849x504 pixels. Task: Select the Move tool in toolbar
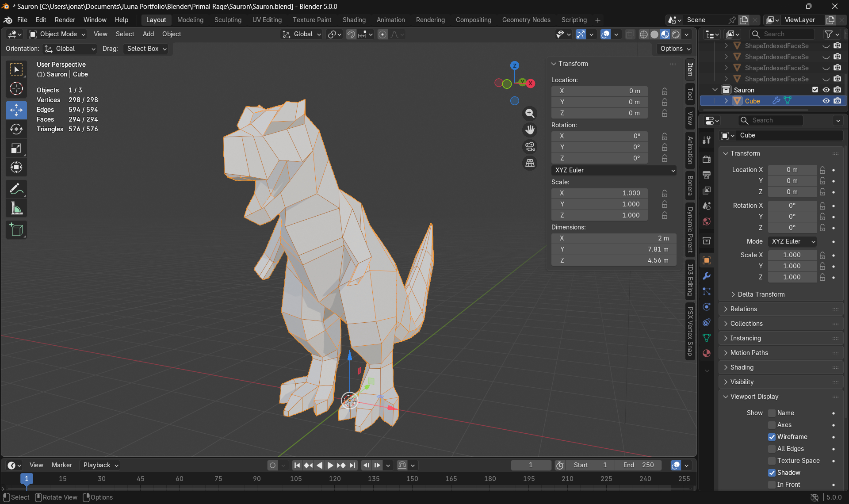click(16, 110)
